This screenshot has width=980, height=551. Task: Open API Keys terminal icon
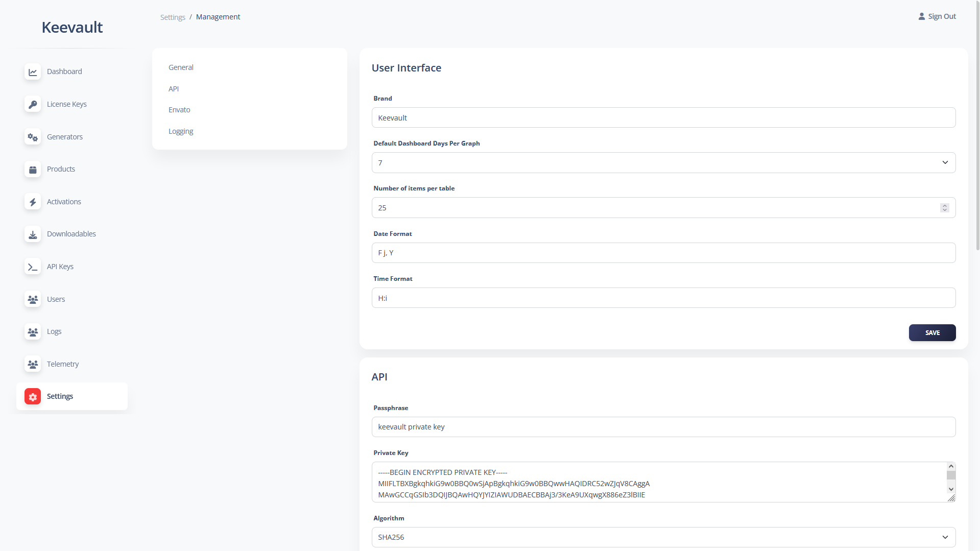pyautogui.click(x=33, y=267)
